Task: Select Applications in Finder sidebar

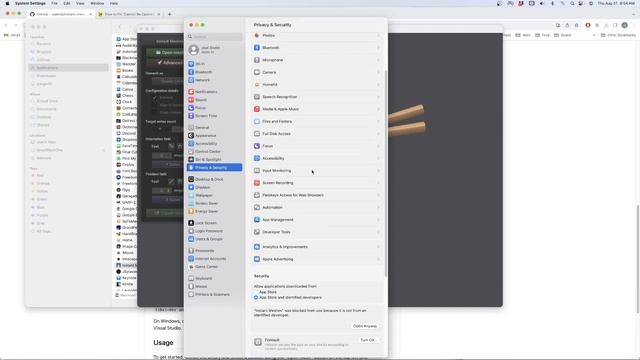Action: 68,68
